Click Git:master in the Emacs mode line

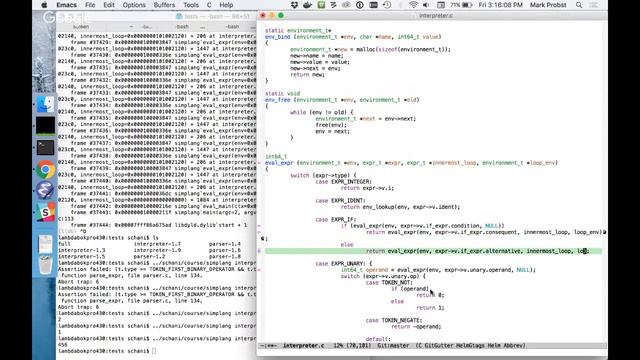393,345
